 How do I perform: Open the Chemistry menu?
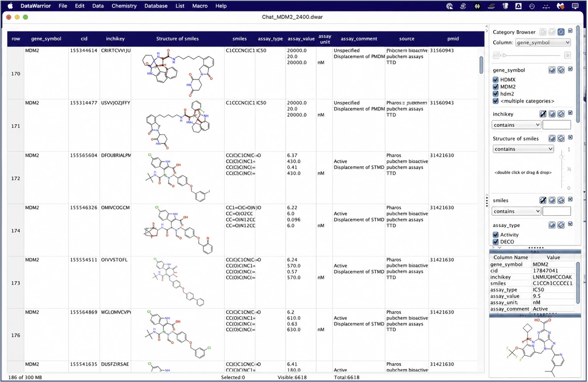click(124, 6)
